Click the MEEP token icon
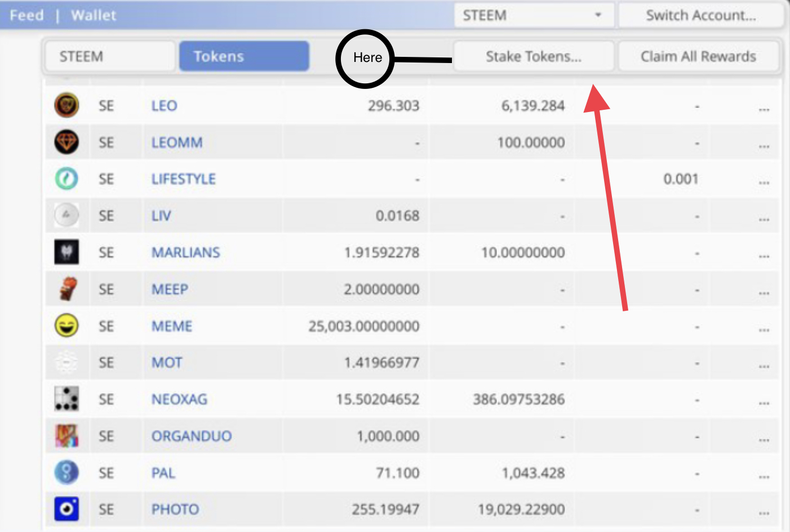This screenshot has height=532, width=790. pyautogui.click(x=68, y=289)
